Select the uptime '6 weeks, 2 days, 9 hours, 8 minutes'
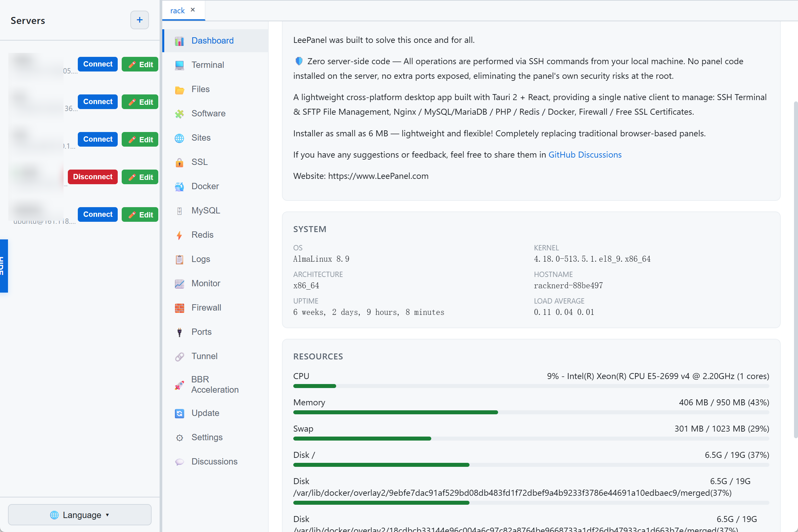 368,312
